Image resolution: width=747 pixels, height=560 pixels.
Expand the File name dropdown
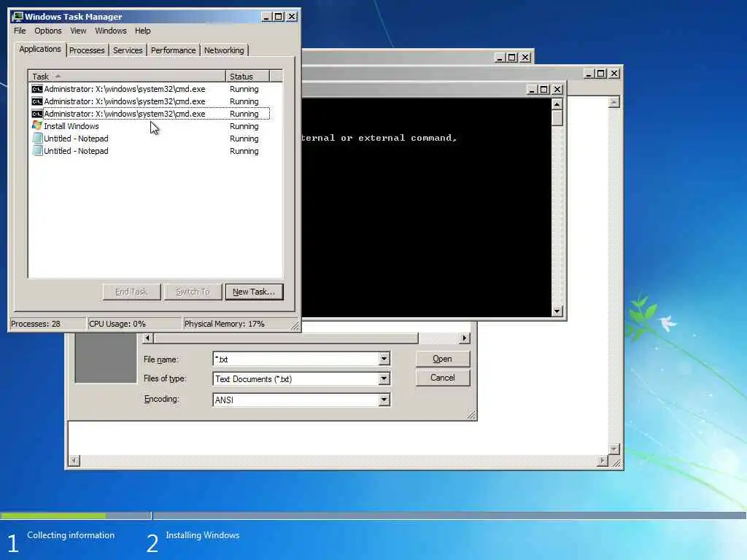384,359
